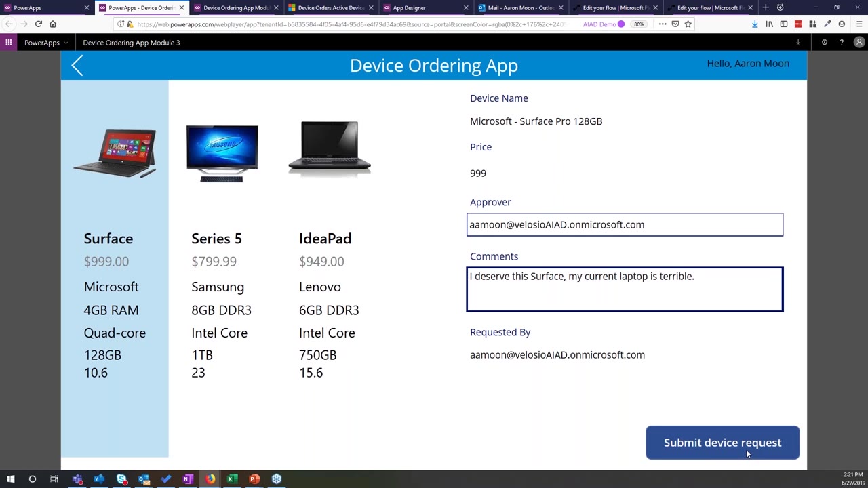The width and height of the screenshot is (868, 488).
Task: Select the Lenovo IdeaPad laptop image
Action: tap(330, 148)
